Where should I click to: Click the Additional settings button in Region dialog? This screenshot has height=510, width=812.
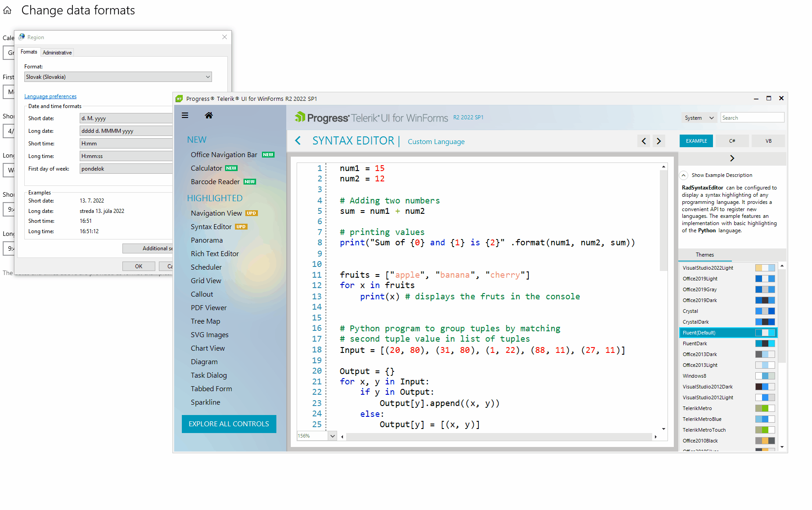point(148,248)
